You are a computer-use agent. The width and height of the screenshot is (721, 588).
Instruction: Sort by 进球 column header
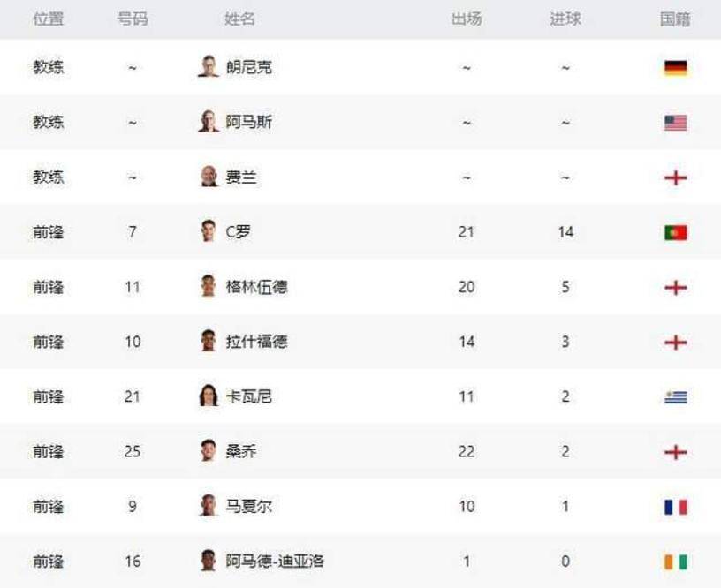(565, 19)
